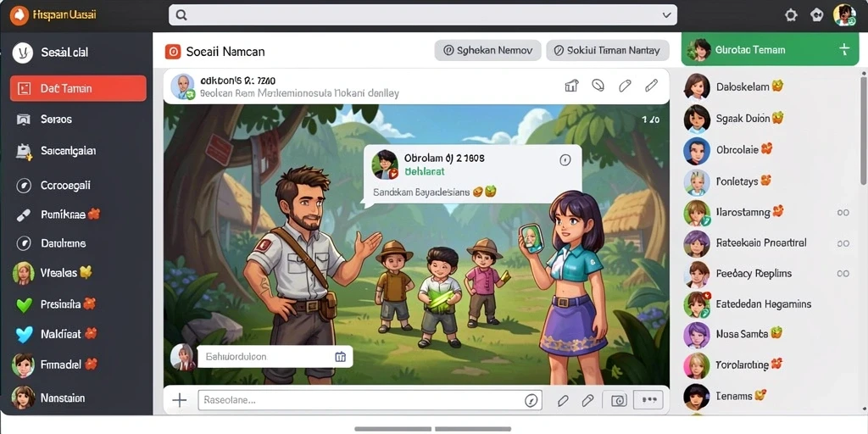Click the friends list vertical scrollbar
The height and width of the screenshot is (434, 868).
point(864,130)
